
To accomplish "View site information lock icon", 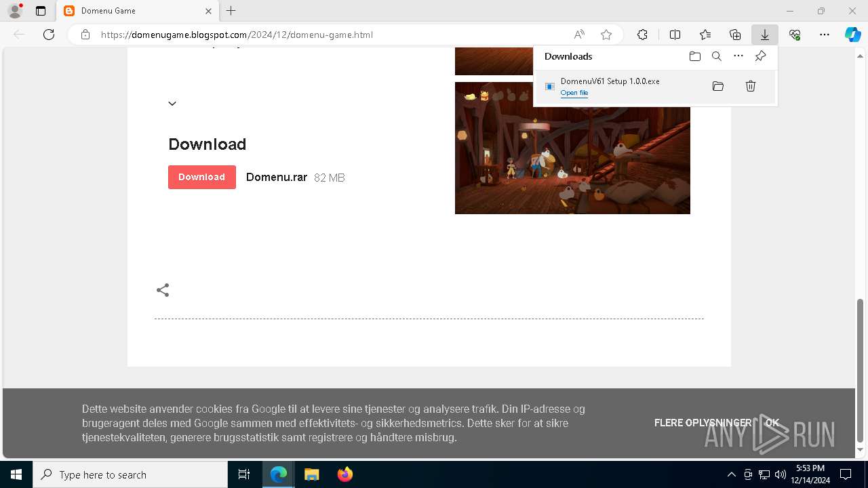I will [x=85, y=35].
